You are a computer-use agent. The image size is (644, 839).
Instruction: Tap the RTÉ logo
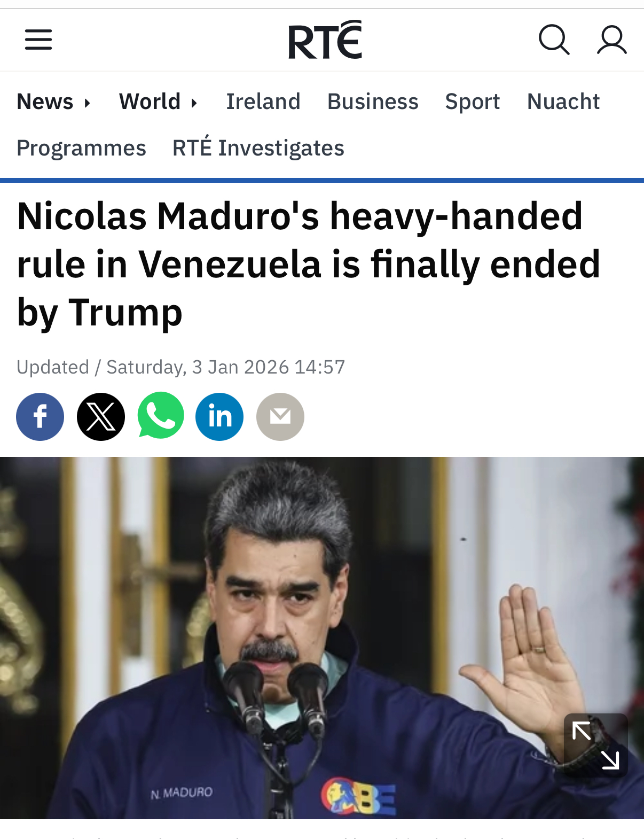point(325,40)
